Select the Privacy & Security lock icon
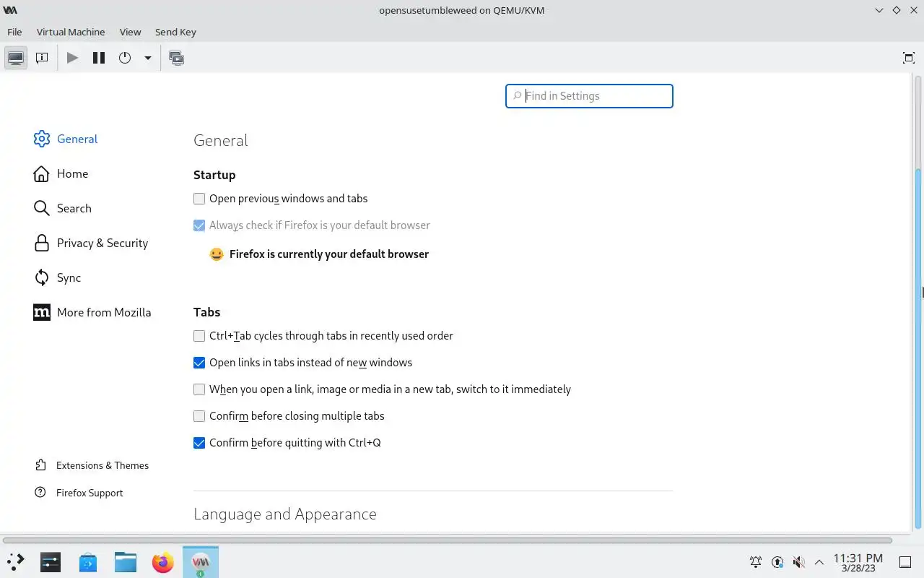 (42, 243)
